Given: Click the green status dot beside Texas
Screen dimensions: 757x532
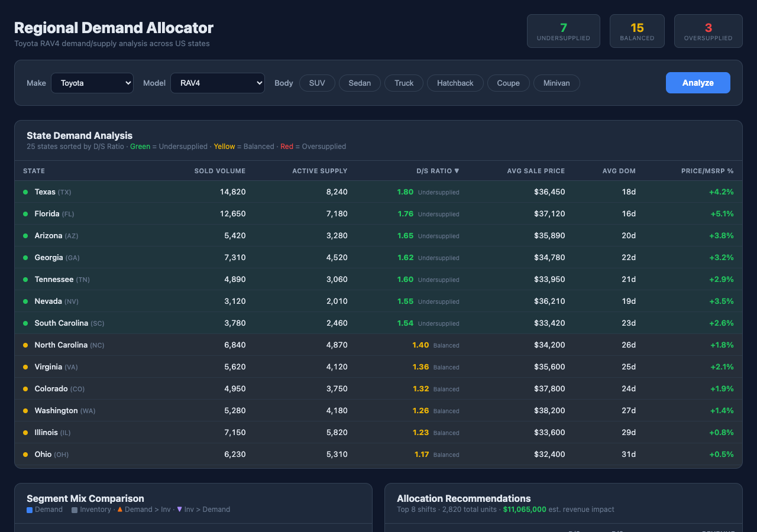Looking at the screenshot, I should tap(24, 192).
